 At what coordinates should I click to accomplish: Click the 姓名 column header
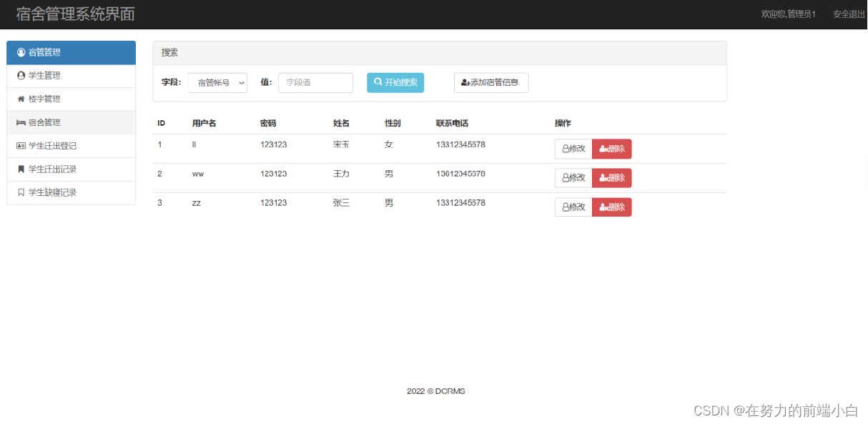342,124
